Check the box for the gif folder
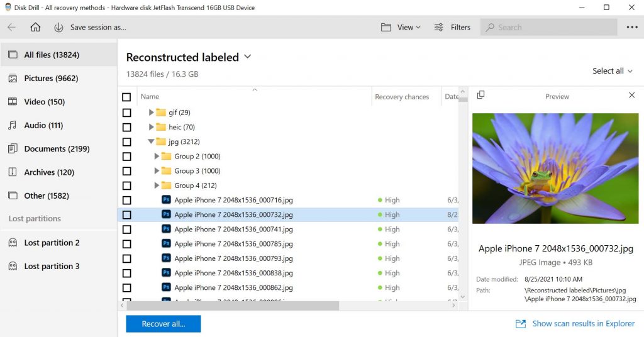 [126, 113]
